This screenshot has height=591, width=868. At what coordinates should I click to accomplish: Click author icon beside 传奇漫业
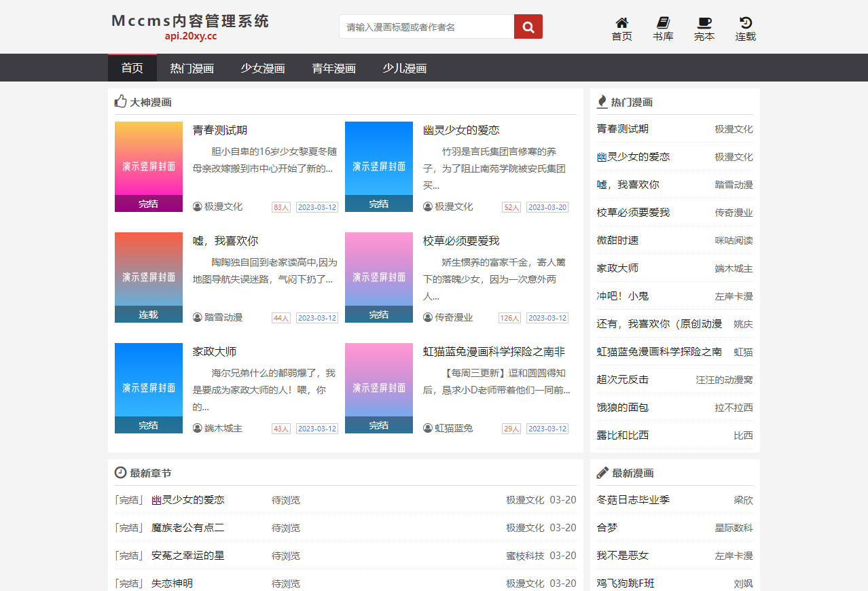tap(428, 317)
